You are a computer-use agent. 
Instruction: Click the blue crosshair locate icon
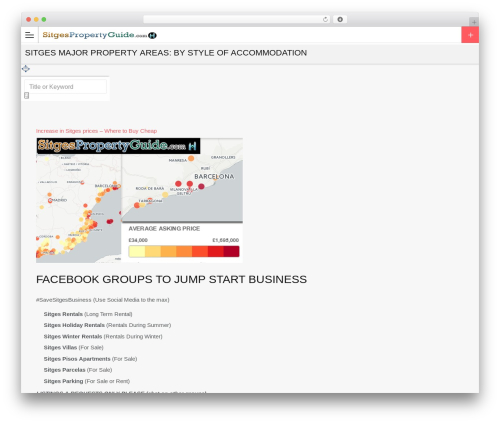[x=26, y=69]
